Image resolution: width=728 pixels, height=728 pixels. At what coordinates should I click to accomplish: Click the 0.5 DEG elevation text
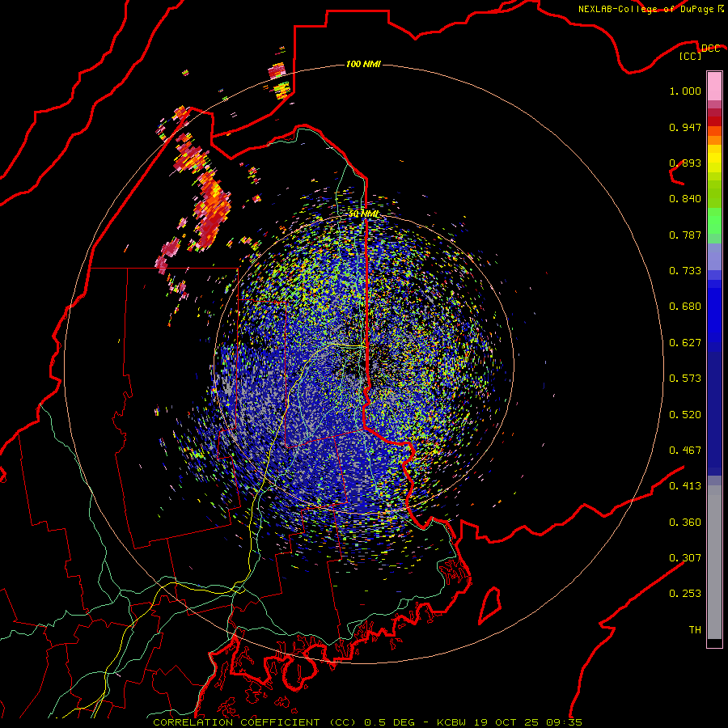pos(389,722)
